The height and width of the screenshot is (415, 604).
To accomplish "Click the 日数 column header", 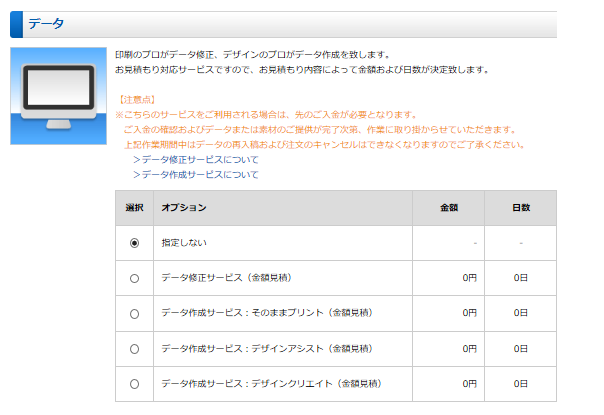I will pos(520,208).
